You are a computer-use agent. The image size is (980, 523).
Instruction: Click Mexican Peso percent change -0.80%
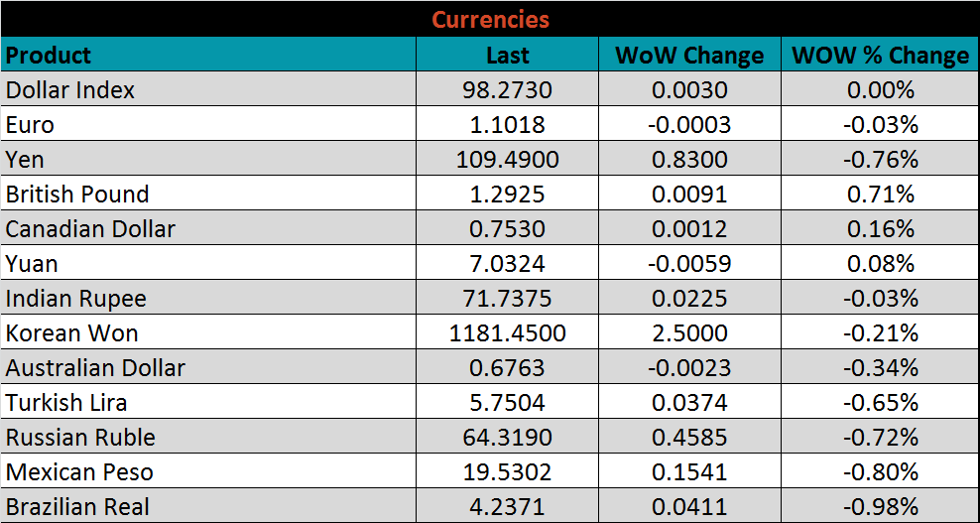point(880,472)
